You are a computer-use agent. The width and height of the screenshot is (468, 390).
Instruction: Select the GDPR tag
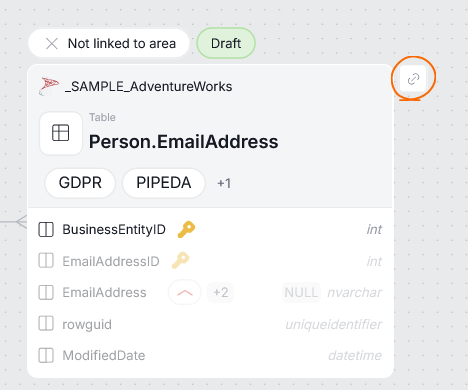point(80,183)
